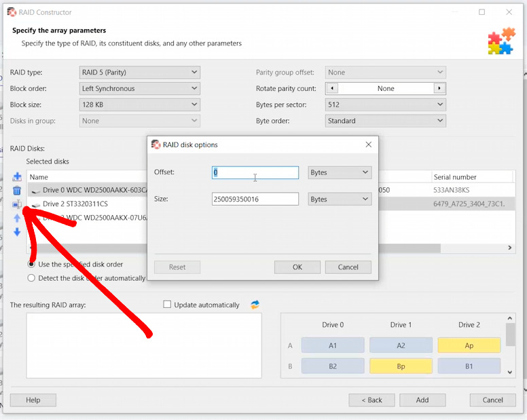
Task: Open disk options icon beside disk list
Action: coord(17,204)
